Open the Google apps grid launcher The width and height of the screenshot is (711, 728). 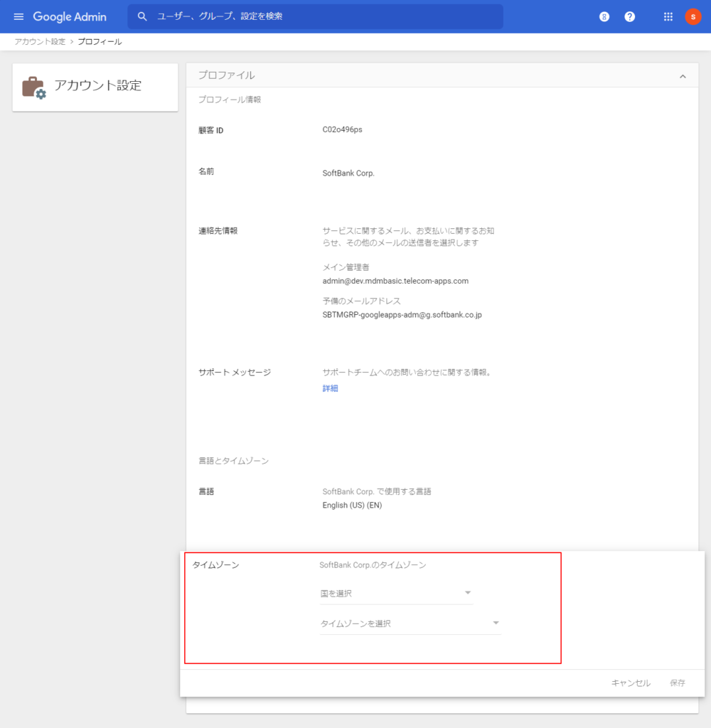(x=668, y=16)
